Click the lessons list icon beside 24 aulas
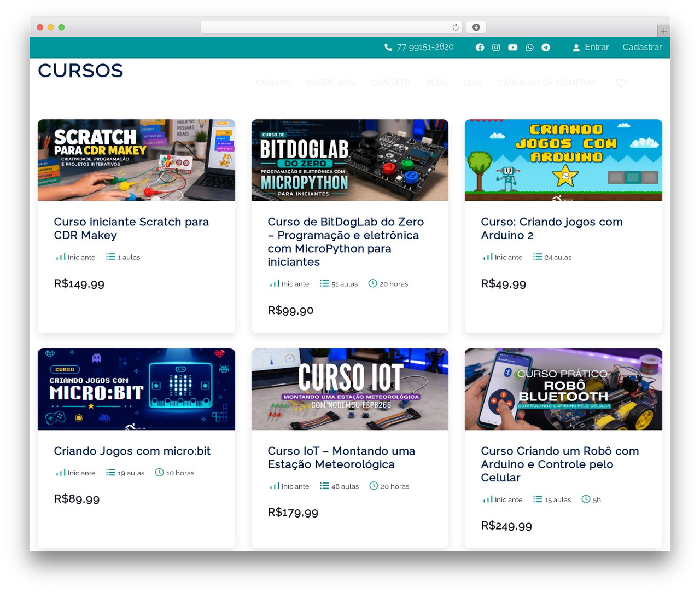The image size is (700, 593). pyautogui.click(x=538, y=257)
